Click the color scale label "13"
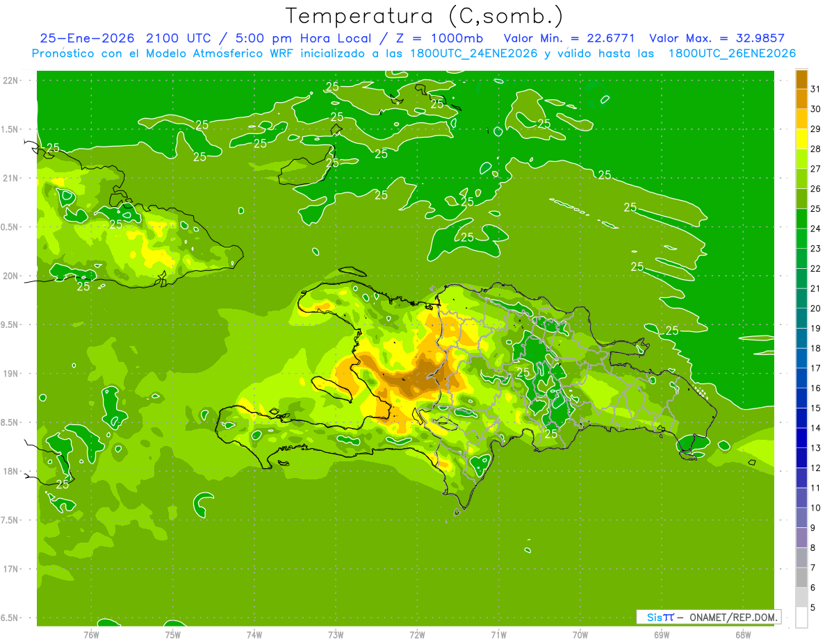The width and height of the screenshot is (834, 644). [815, 448]
